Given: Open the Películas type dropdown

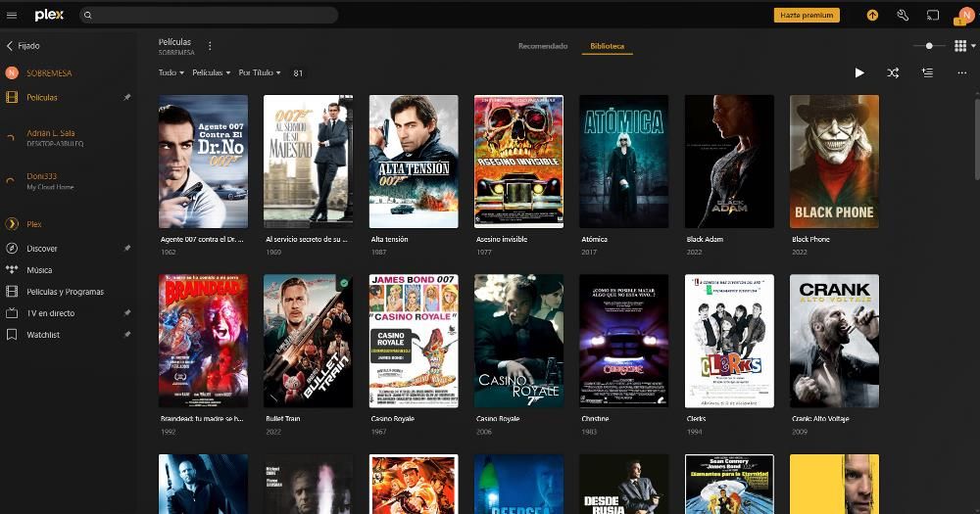Looking at the screenshot, I should pyautogui.click(x=212, y=73).
